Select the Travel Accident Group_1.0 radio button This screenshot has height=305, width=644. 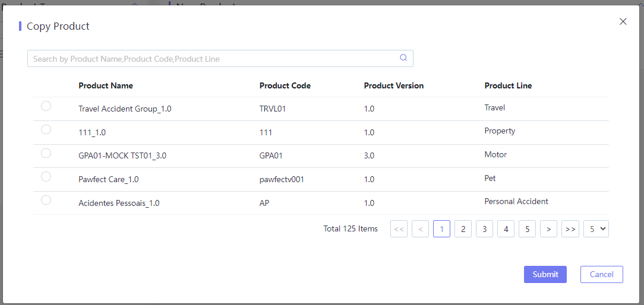[46, 106]
